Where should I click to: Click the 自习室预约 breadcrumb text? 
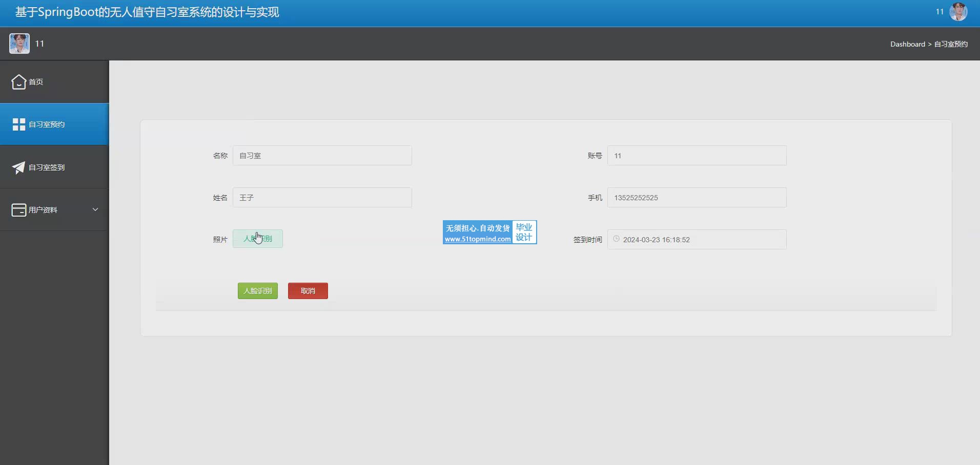951,44
